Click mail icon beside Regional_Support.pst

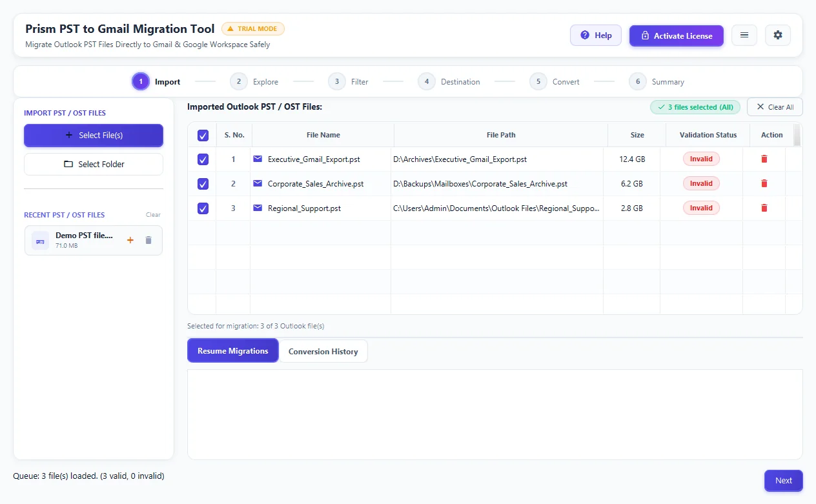point(258,208)
